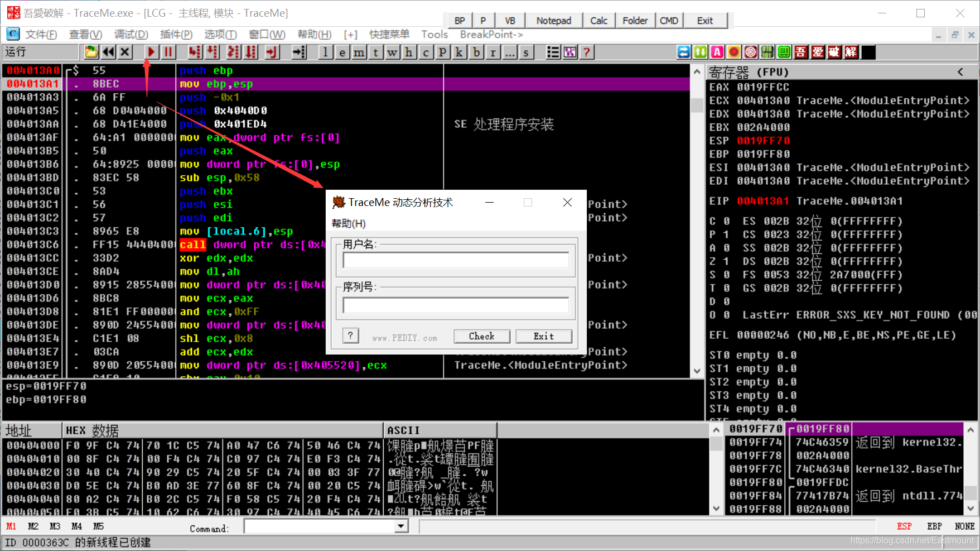Open the Command box dropdown arrow
Screen dimensions: 980x551
[400, 526]
